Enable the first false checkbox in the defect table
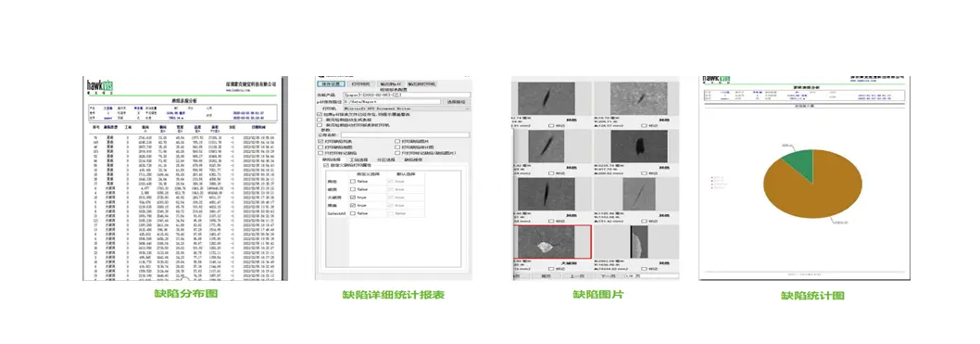This screenshot has width=980, height=344. pyautogui.click(x=352, y=182)
